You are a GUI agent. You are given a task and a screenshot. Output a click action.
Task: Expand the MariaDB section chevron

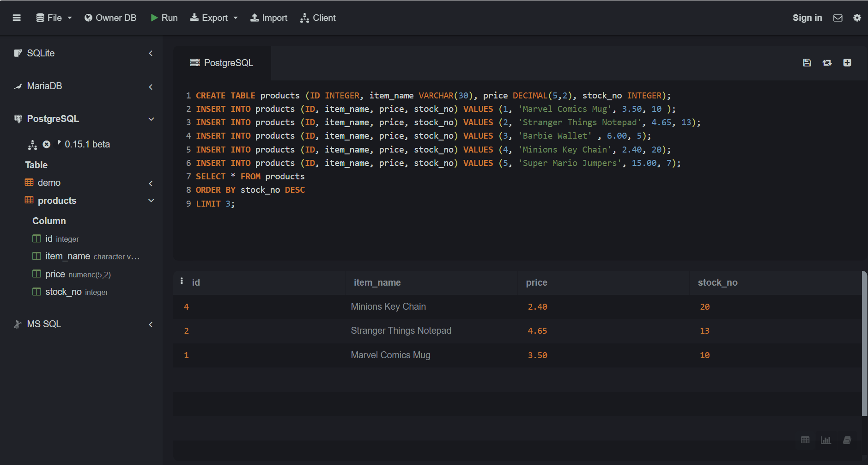pyautogui.click(x=151, y=86)
